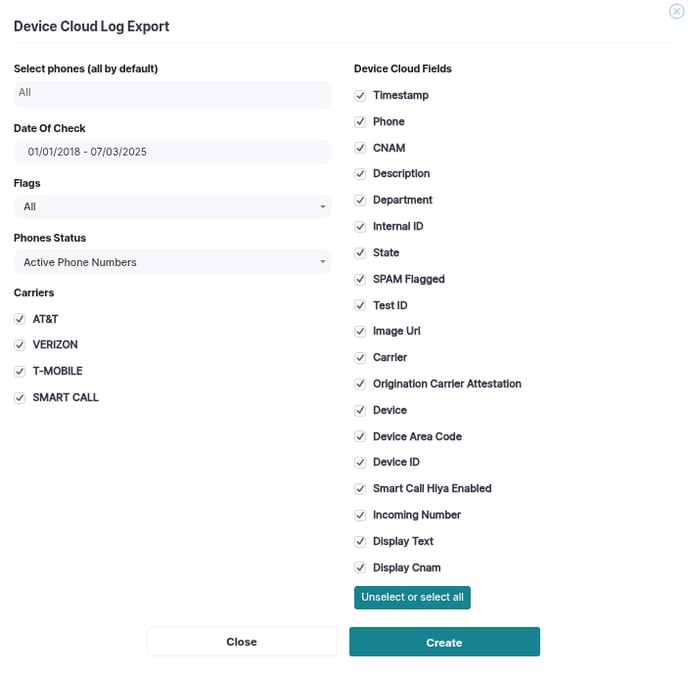Toggle the Device Area Code checkbox
Image resolution: width=688 pixels, height=674 pixels.
360,436
